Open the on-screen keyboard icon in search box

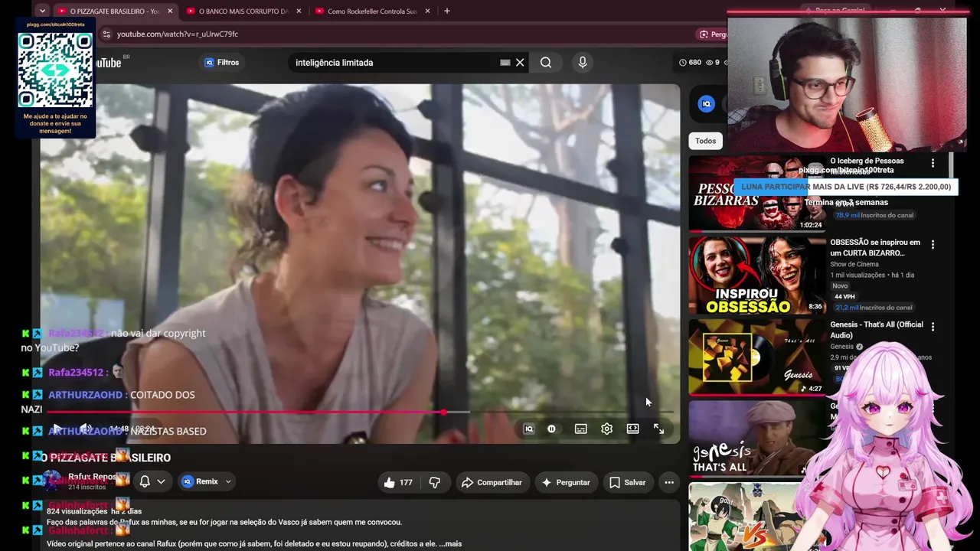point(505,63)
